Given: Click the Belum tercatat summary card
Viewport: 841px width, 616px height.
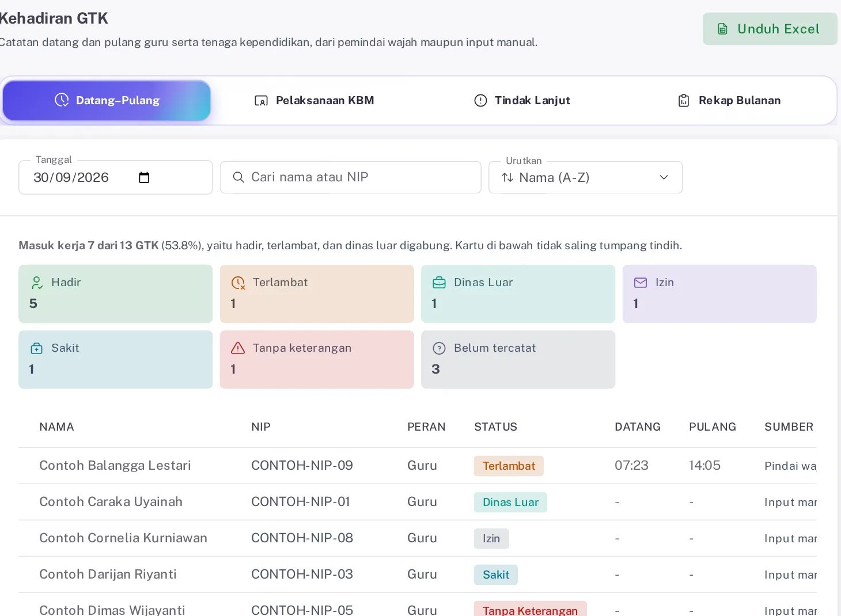Looking at the screenshot, I should [x=518, y=360].
